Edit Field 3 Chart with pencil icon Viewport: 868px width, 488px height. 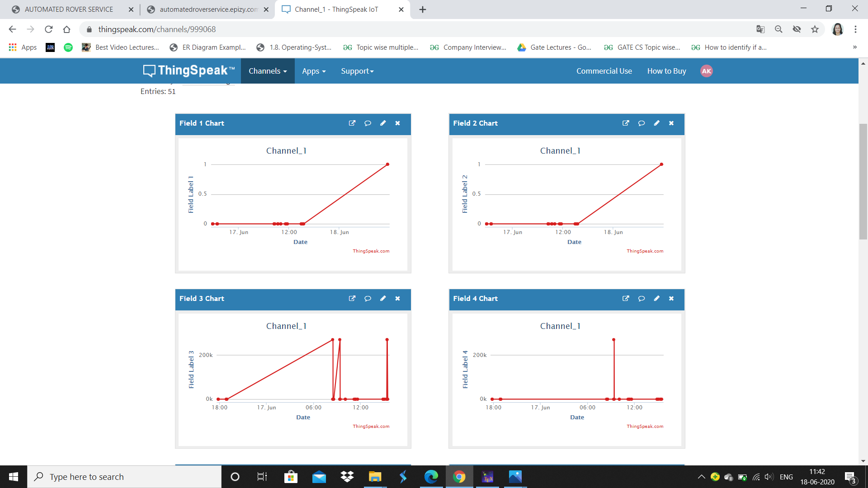click(x=383, y=298)
